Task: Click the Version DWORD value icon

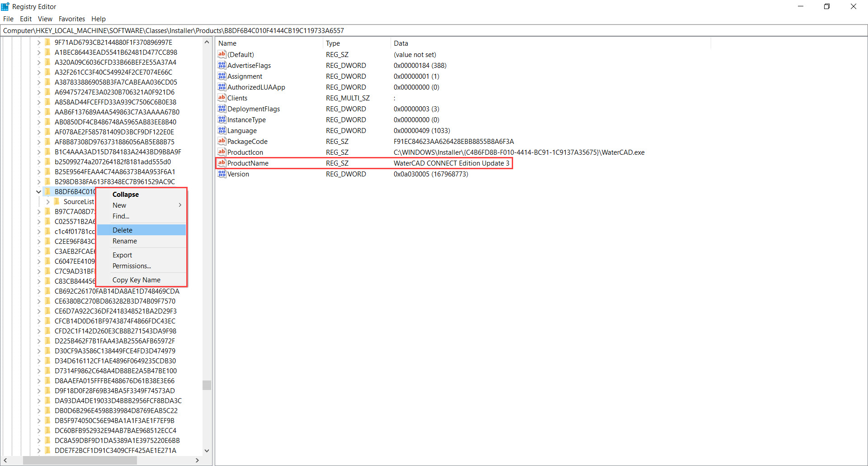Action: [x=222, y=174]
